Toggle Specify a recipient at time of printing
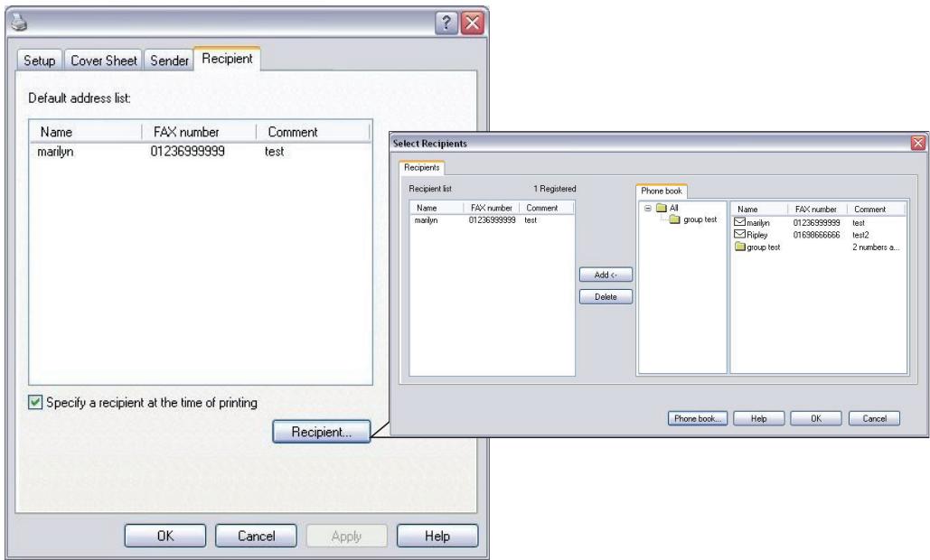The image size is (930, 560). click(x=35, y=402)
